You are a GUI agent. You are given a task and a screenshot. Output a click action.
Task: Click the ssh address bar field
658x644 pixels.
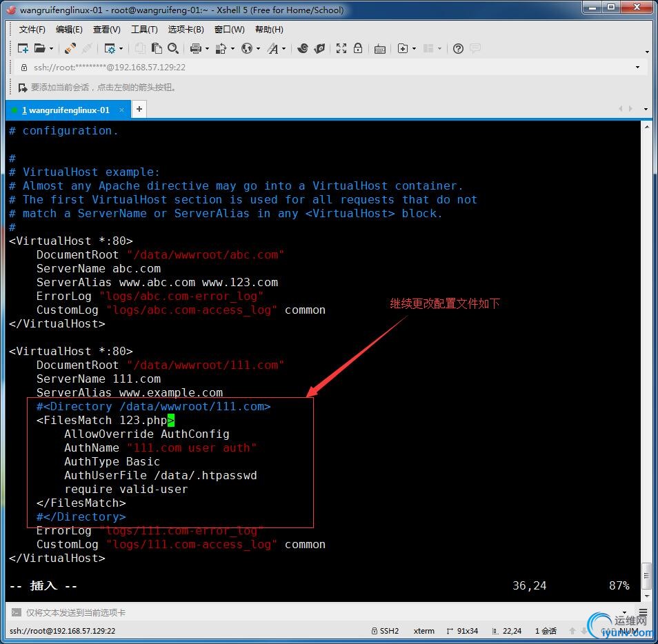[x=324, y=68]
